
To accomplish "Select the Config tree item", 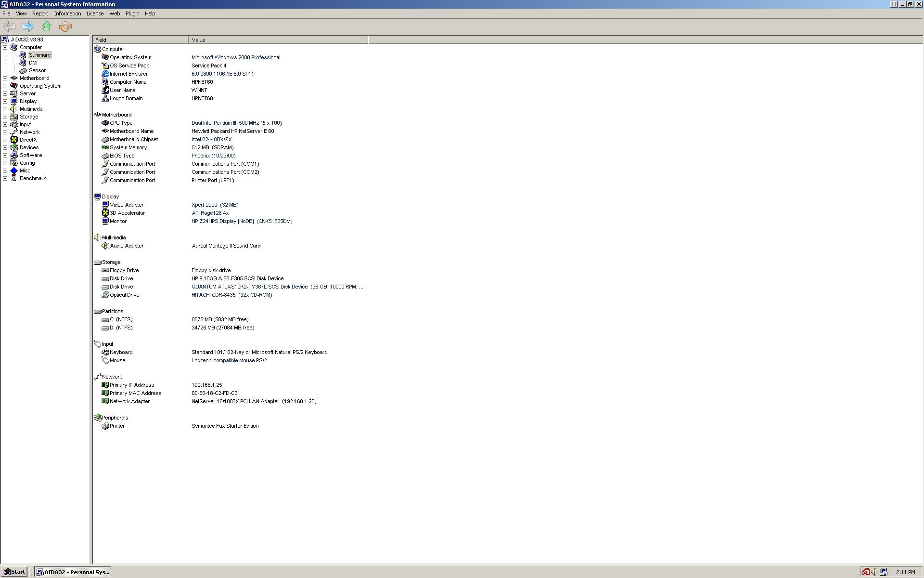I will click(27, 163).
